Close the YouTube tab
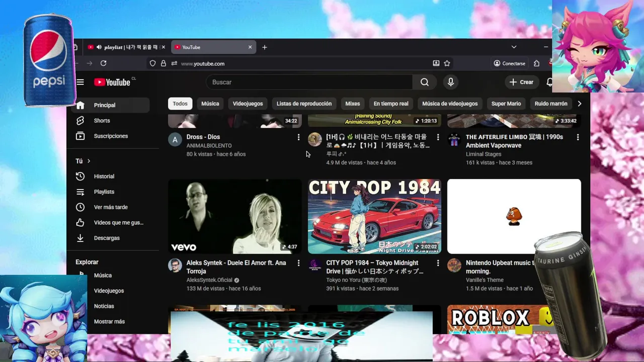 click(250, 47)
